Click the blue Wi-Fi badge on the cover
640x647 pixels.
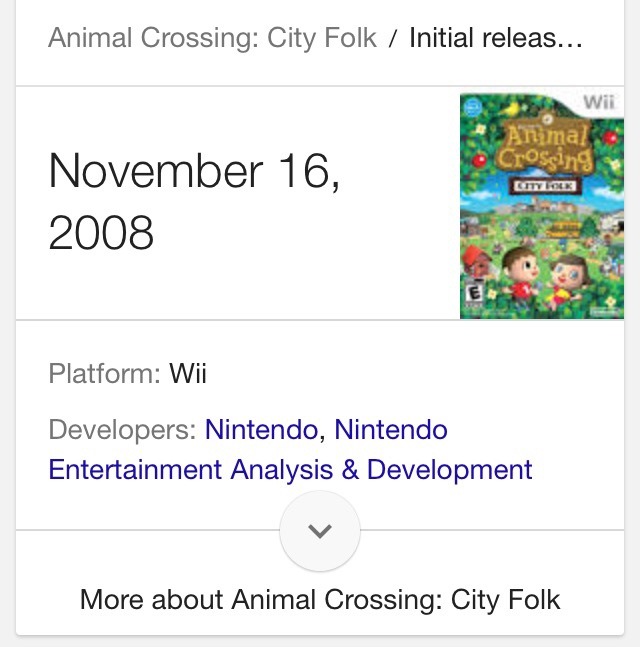coord(473,106)
